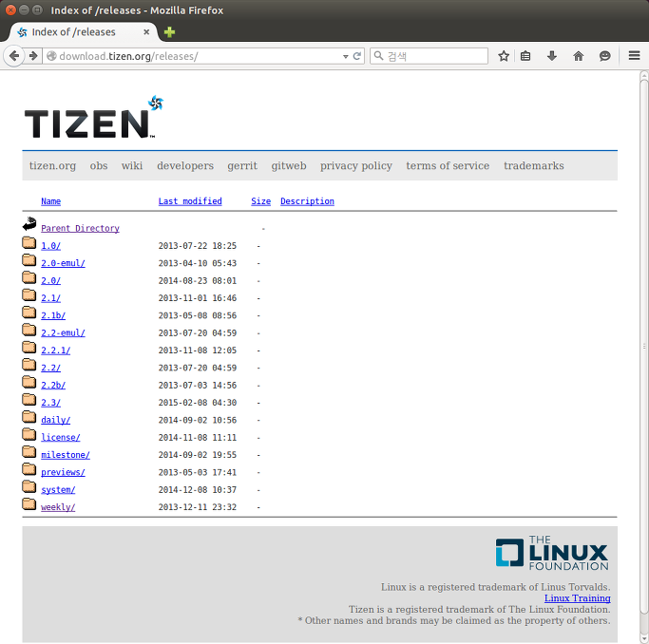
Task: Click the Tizen logo image
Action: [94, 117]
